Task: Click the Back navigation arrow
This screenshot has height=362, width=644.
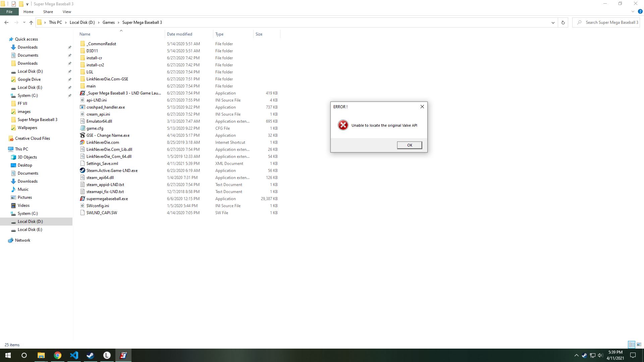Action: (6, 22)
